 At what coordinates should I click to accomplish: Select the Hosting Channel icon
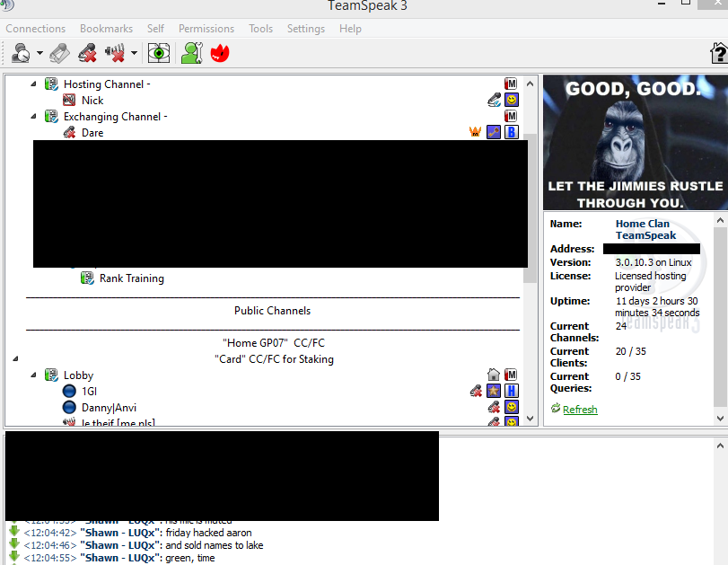(x=51, y=84)
